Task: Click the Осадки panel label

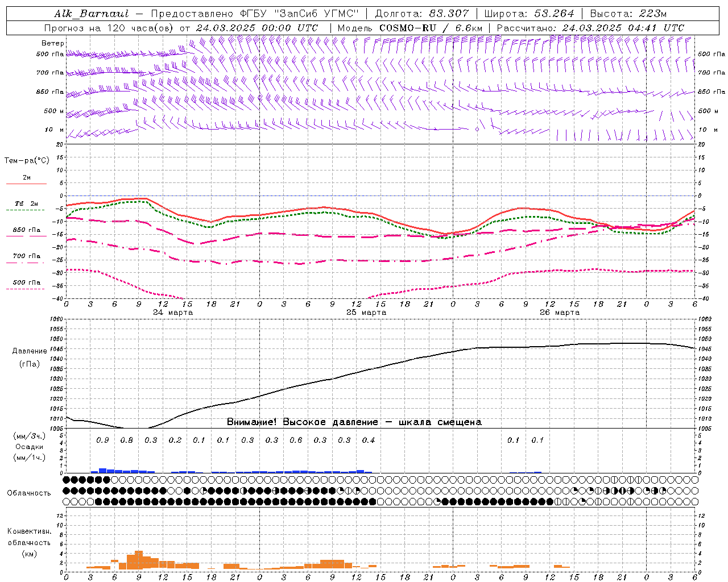Action: (29, 447)
